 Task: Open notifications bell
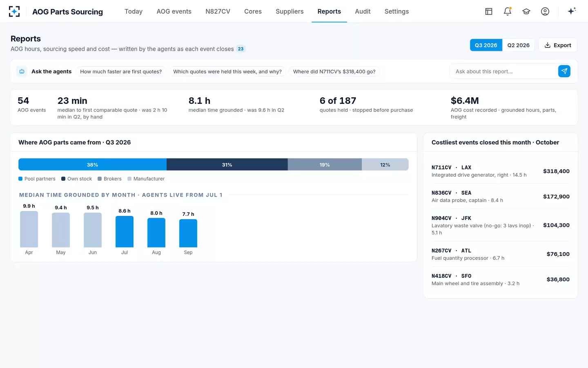point(508,11)
